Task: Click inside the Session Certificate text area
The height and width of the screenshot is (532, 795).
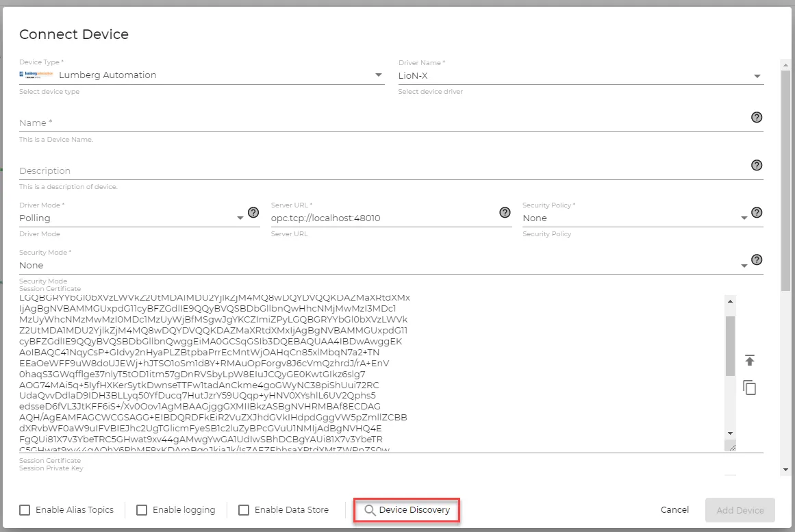Action: click(x=372, y=373)
